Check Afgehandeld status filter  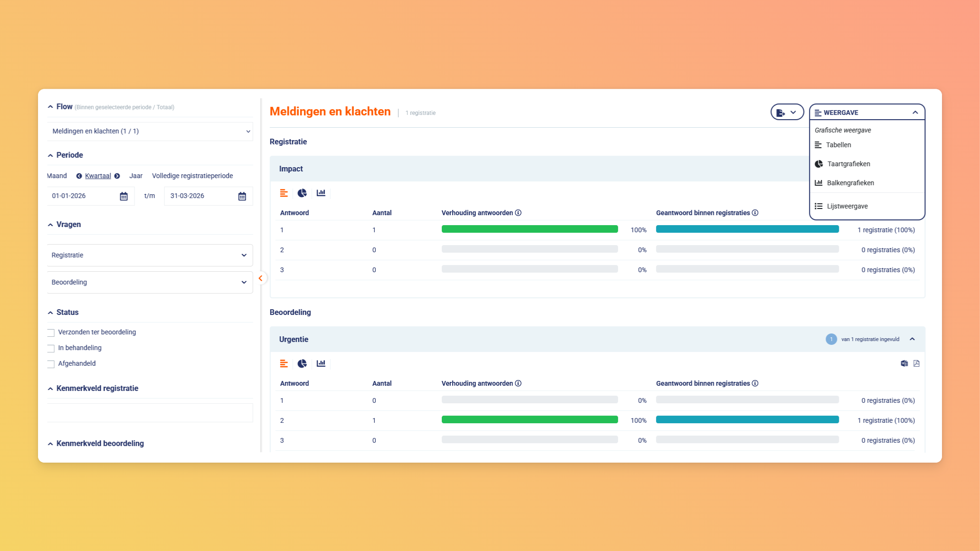pyautogui.click(x=51, y=364)
